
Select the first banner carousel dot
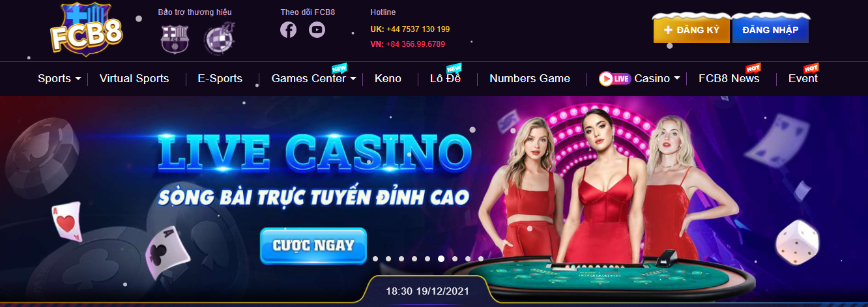[375, 259]
